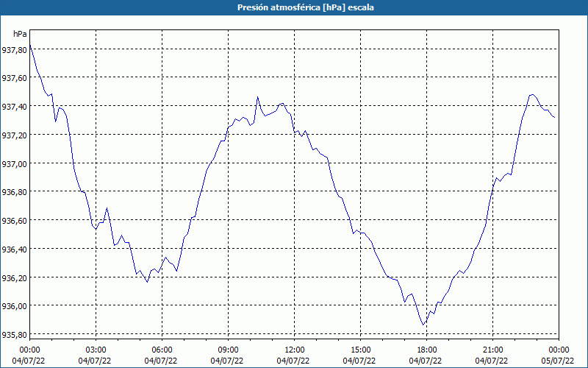Choose the 936,60 y-axis value

coord(14,220)
